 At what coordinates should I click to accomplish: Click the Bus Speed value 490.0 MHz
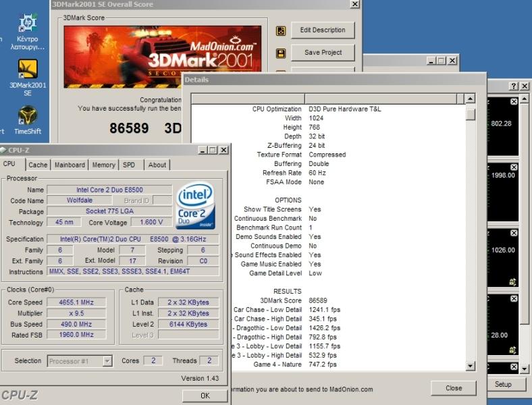76,324
